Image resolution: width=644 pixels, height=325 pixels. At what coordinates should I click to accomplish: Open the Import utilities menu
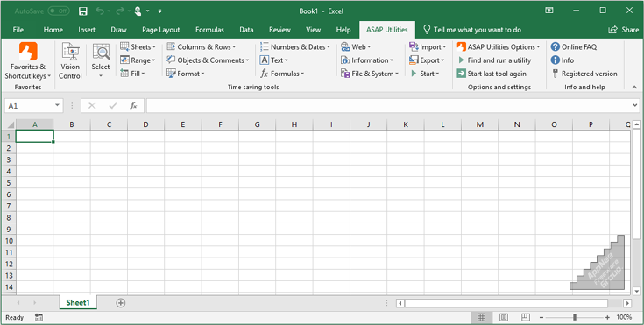click(428, 46)
